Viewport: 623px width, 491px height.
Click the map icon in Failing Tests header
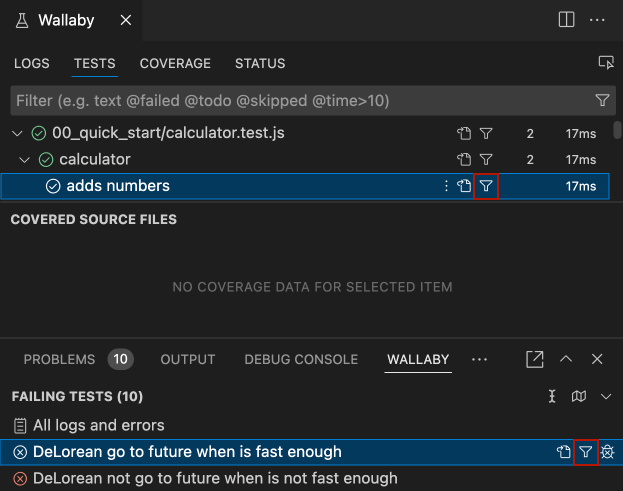coord(578,396)
